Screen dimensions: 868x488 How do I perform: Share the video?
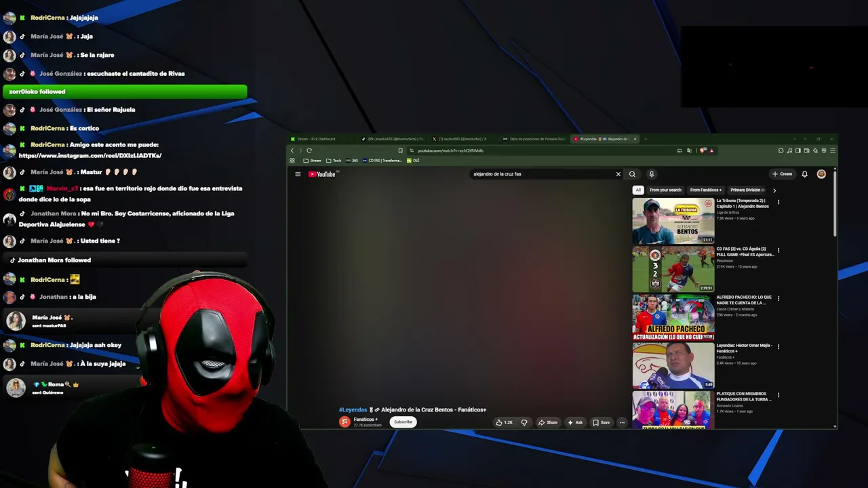pyautogui.click(x=548, y=422)
